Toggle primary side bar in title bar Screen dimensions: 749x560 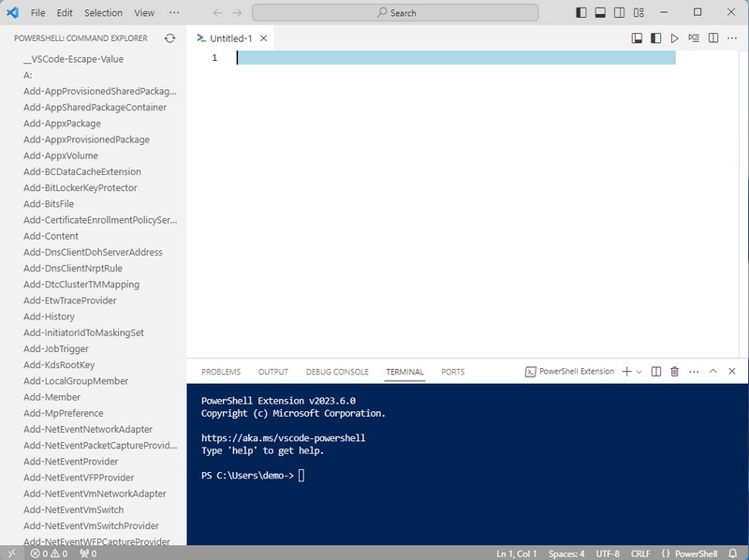[581, 13]
